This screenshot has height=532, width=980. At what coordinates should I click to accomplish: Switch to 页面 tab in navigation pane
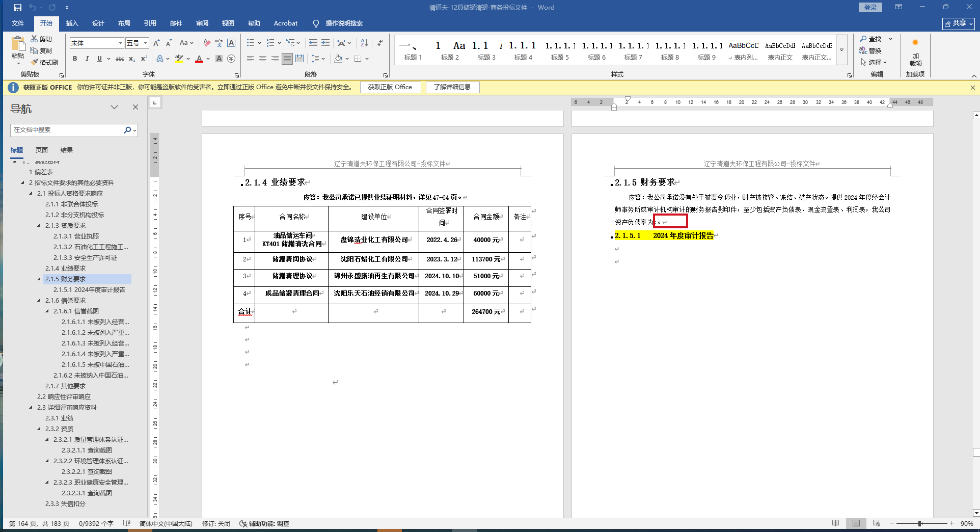coord(42,150)
